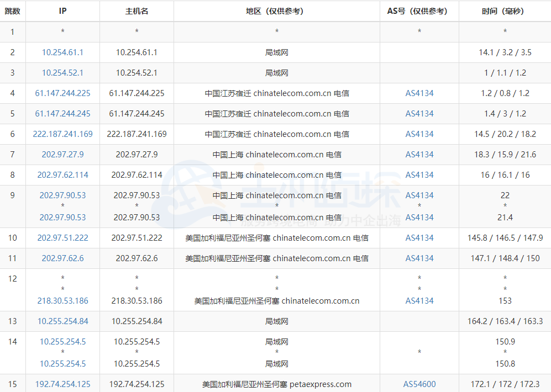Select the blue IP link 61.147.244.245
Screen dimensions: 551x392
[62, 114]
